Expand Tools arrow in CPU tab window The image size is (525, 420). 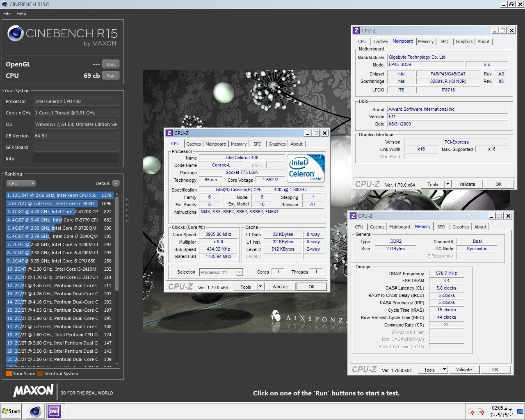pyautogui.click(x=260, y=287)
